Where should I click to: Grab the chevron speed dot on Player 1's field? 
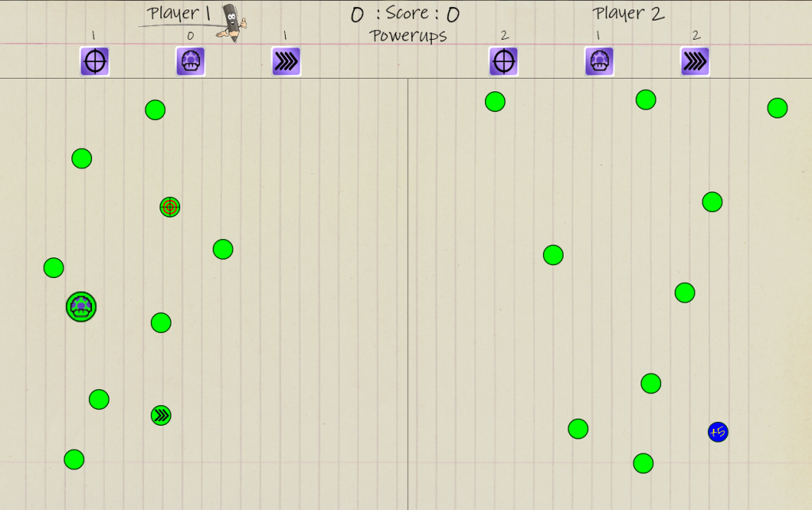point(161,415)
